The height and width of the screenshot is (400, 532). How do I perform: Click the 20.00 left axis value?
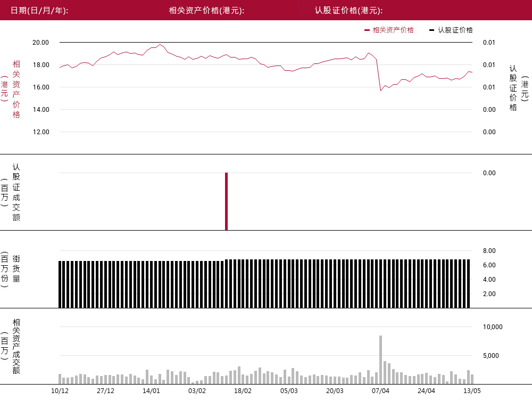tap(41, 43)
